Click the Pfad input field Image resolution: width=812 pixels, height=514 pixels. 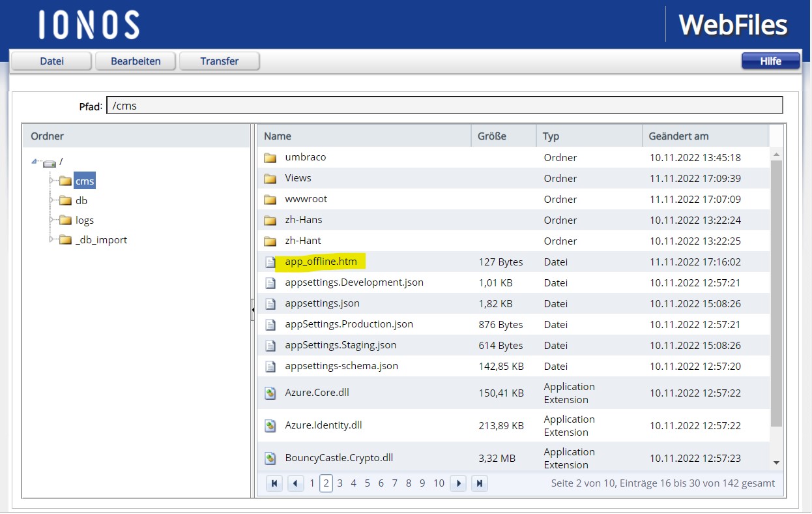[444, 106]
